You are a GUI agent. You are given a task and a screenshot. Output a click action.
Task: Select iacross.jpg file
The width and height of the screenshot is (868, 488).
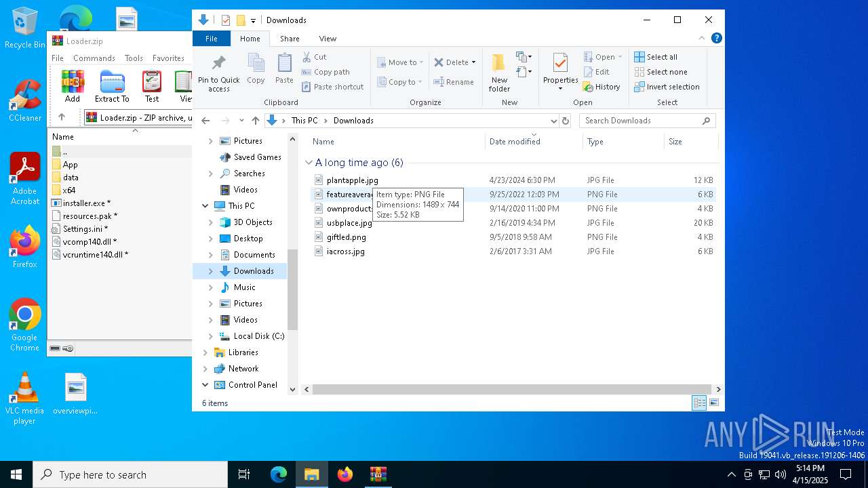(x=346, y=251)
